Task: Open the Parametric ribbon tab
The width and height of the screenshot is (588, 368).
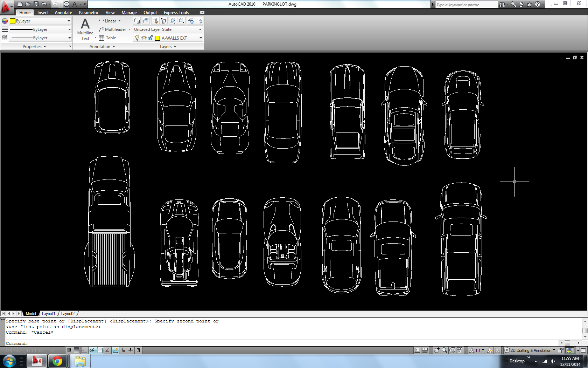Action: point(89,13)
